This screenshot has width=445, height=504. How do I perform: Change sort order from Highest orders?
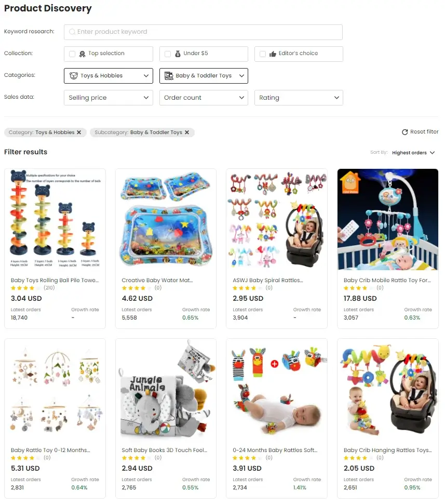point(413,153)
